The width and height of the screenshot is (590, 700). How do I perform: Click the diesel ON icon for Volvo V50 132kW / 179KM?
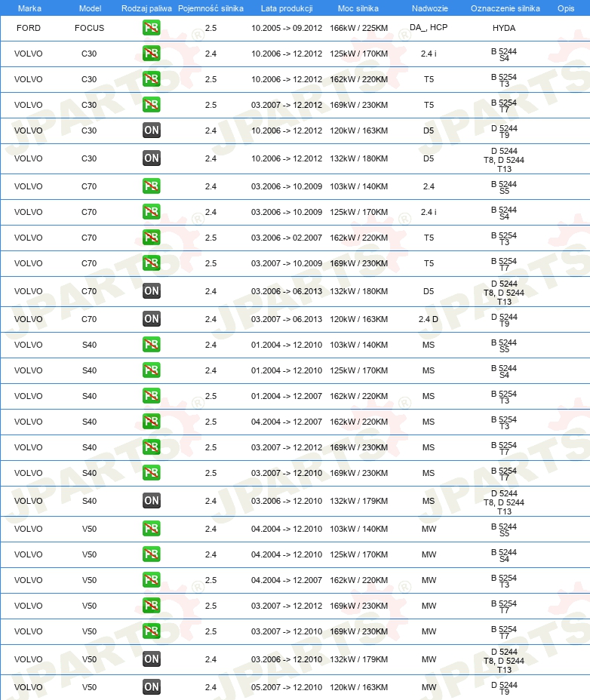coord(152,659)
